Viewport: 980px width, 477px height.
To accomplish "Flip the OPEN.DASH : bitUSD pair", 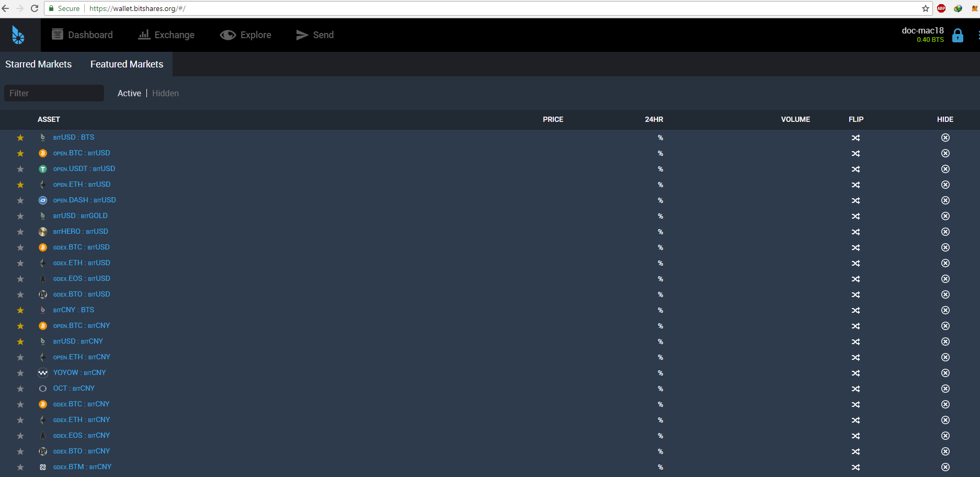I will pyautogui.click(x=856, y=200).
